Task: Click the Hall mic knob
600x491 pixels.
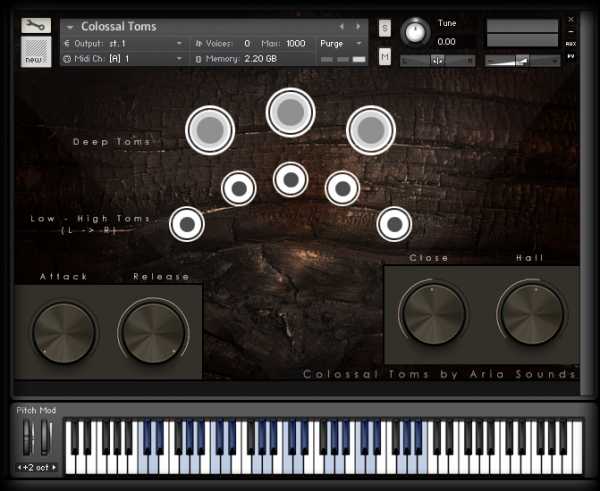Action: (x=532, y=313)
